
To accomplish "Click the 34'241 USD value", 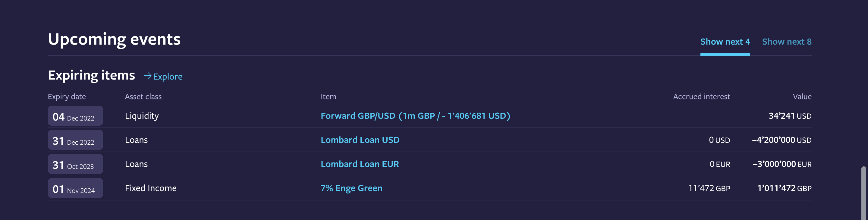I will point(790,116).
